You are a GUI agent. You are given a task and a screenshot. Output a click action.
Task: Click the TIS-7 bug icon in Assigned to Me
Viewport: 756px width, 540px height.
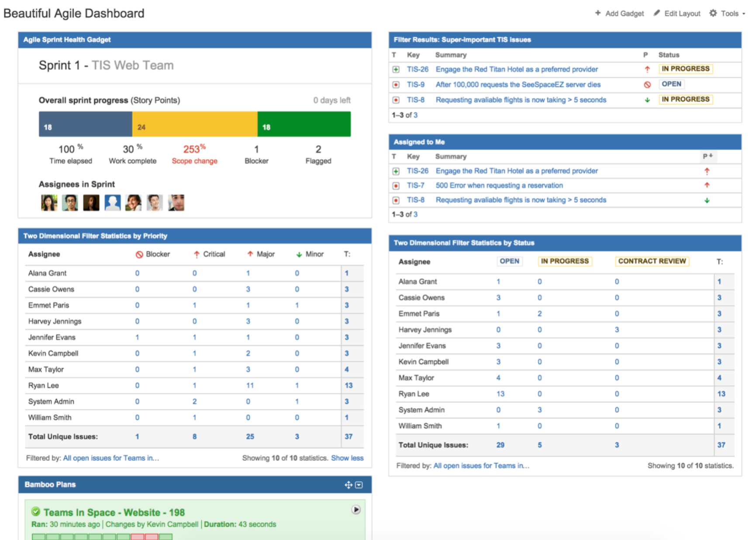pos(396,186)
